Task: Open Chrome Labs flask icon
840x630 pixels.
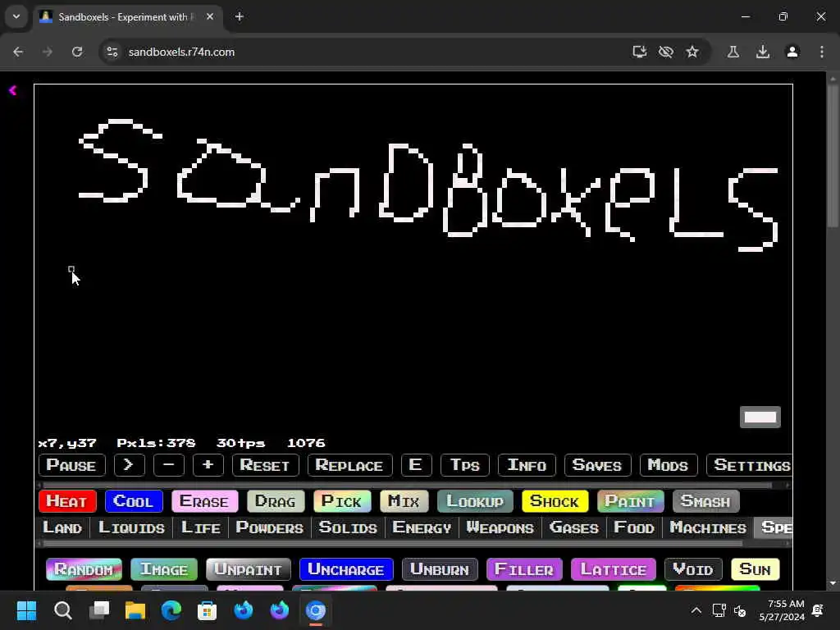Action: [x=733, y=52]
